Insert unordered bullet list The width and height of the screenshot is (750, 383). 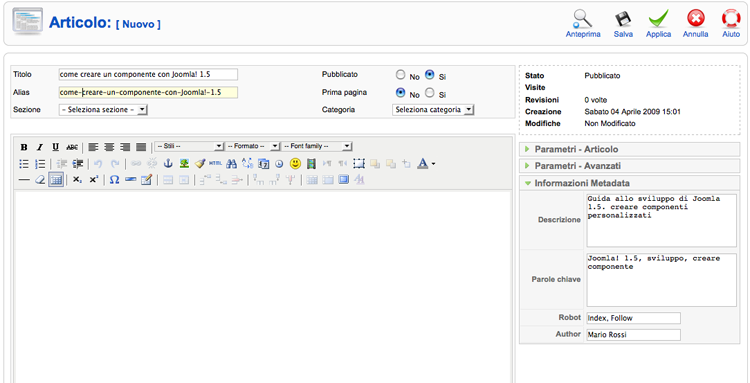[x=24, y=164]
